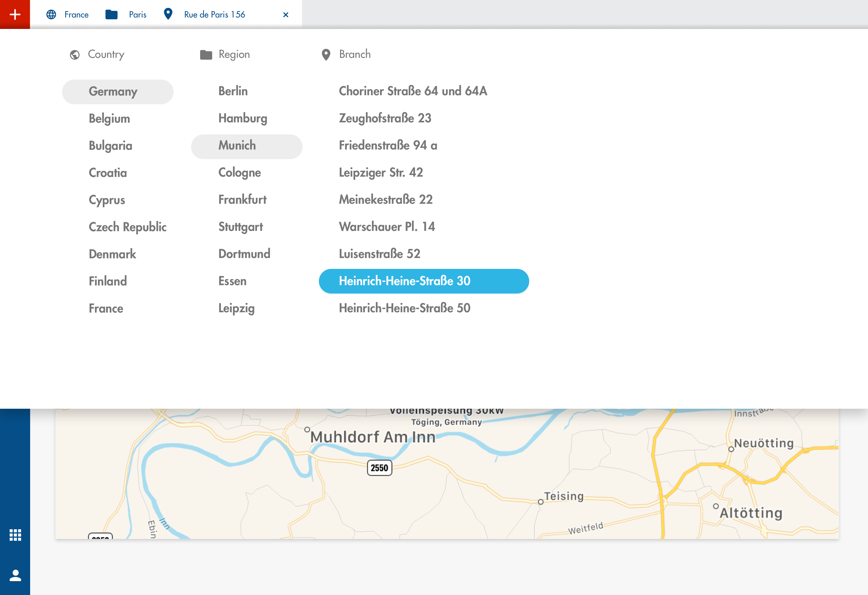Choose Denmark from the countries
The width and height of the screenshot is (868, 595).
112,254
